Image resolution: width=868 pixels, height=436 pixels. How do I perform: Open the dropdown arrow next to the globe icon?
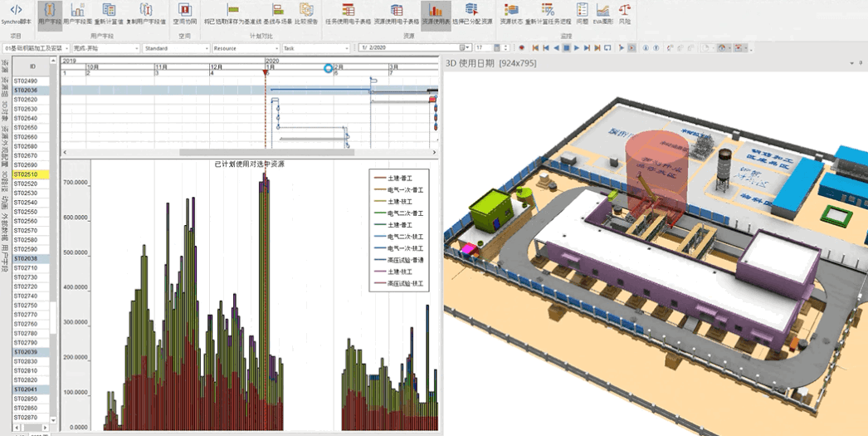point(729,48)
